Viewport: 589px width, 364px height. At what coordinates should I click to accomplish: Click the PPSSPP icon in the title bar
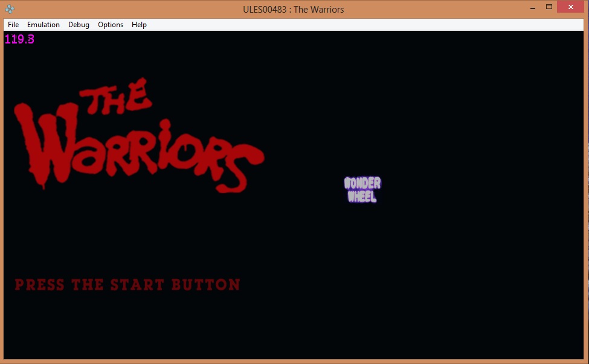pyautogui.click(x=10, y=9)
